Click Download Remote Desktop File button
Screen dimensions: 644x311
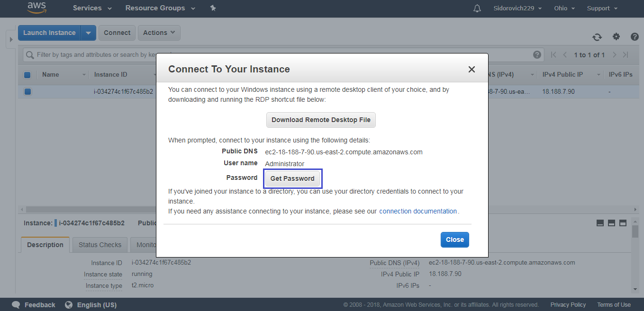click(x=321, y=120)
